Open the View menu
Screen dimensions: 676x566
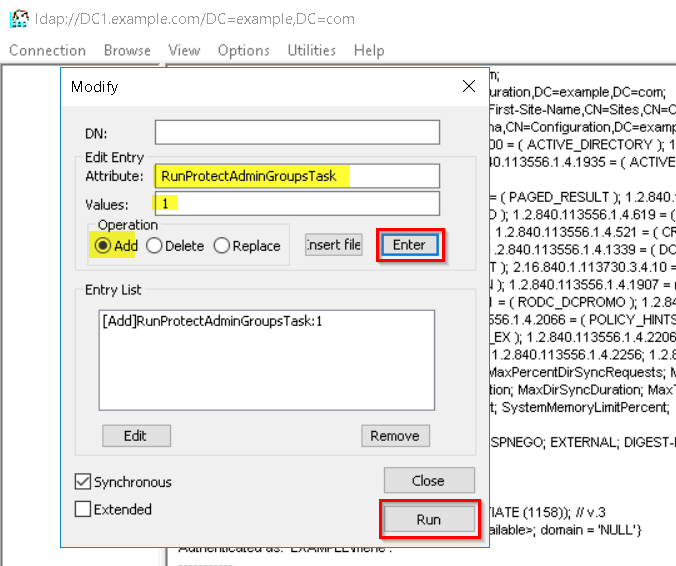[x=184, y=50]
